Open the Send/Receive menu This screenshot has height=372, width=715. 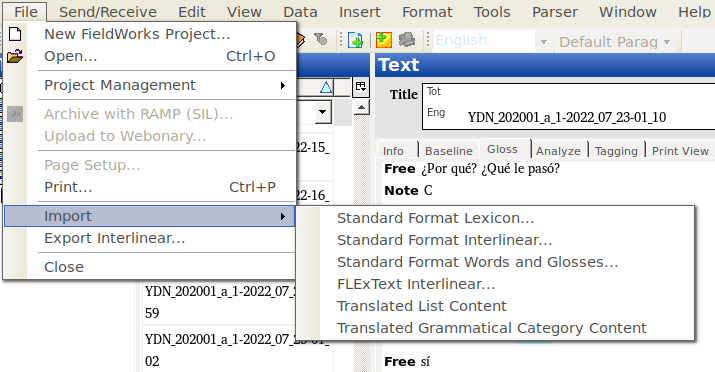point(108,12)
